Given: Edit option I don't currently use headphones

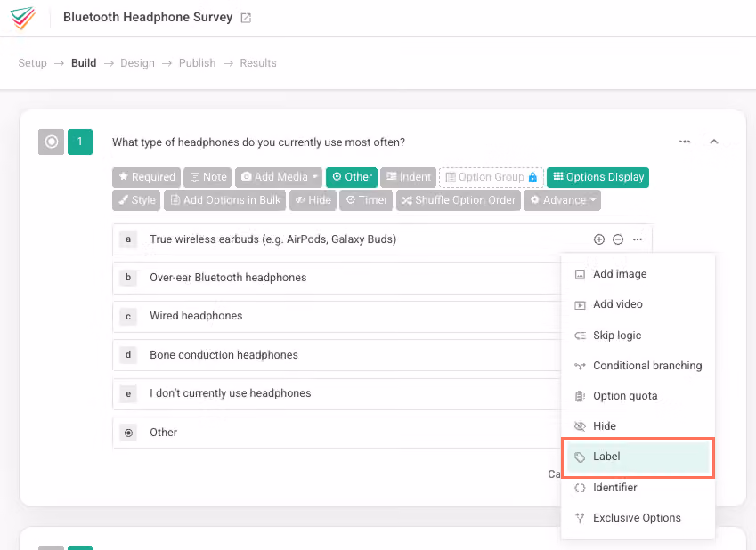Looking at the screenshot, I should click(x=230, y=393).
